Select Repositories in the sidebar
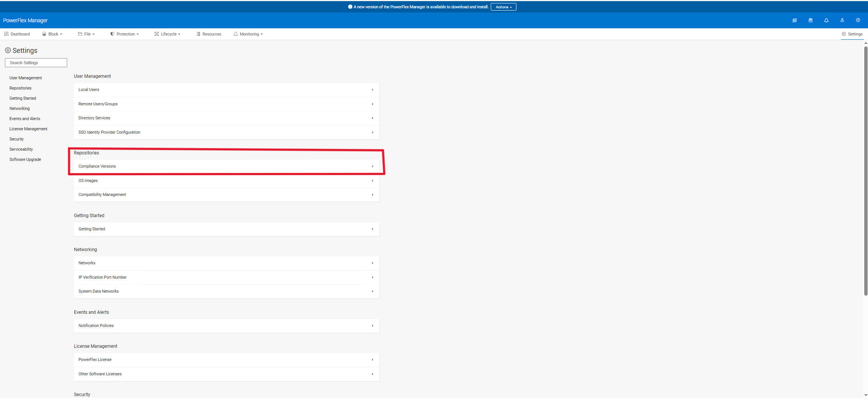The image size is (868, 398). point(20,88)
